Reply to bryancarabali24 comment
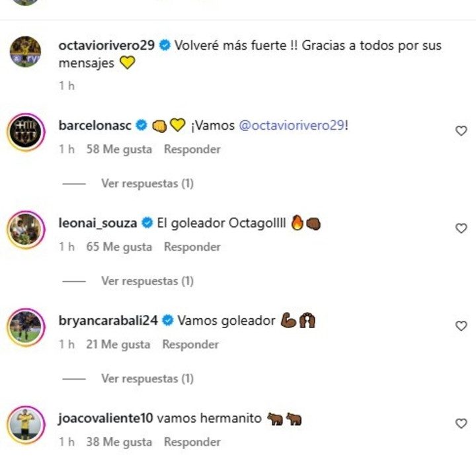Image resolution: width=476 pixels, height=459 pixels. click(190, 344)
